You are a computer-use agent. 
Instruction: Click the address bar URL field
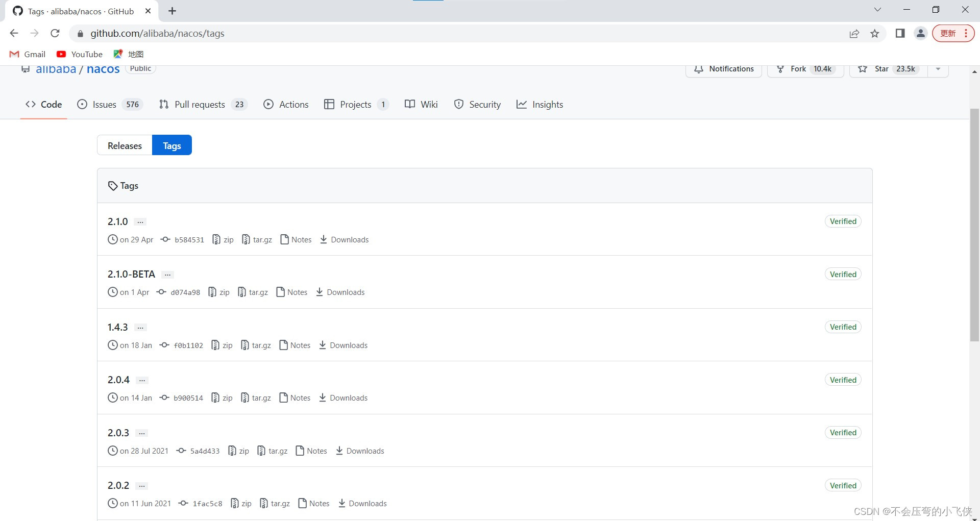459,33
